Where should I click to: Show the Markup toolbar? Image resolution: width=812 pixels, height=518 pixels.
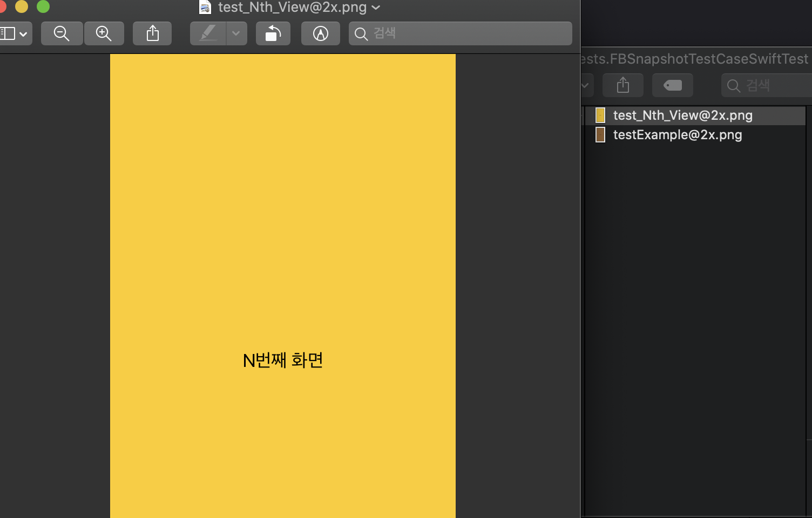321,33
